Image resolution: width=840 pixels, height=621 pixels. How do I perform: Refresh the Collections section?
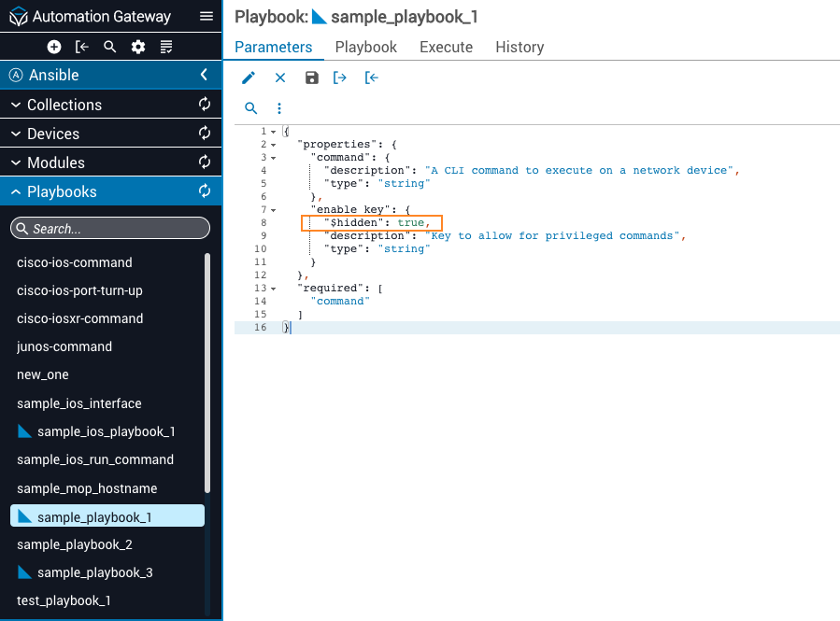[205, 105]
